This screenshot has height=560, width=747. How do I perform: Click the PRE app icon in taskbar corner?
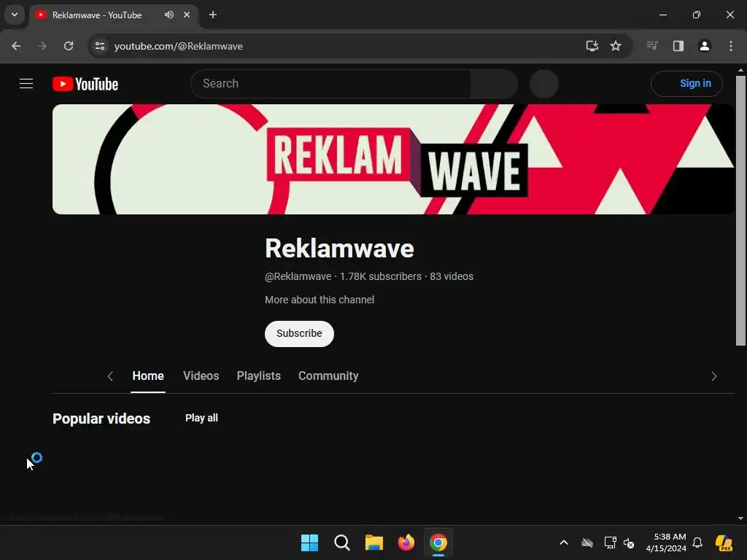(724, 542)
